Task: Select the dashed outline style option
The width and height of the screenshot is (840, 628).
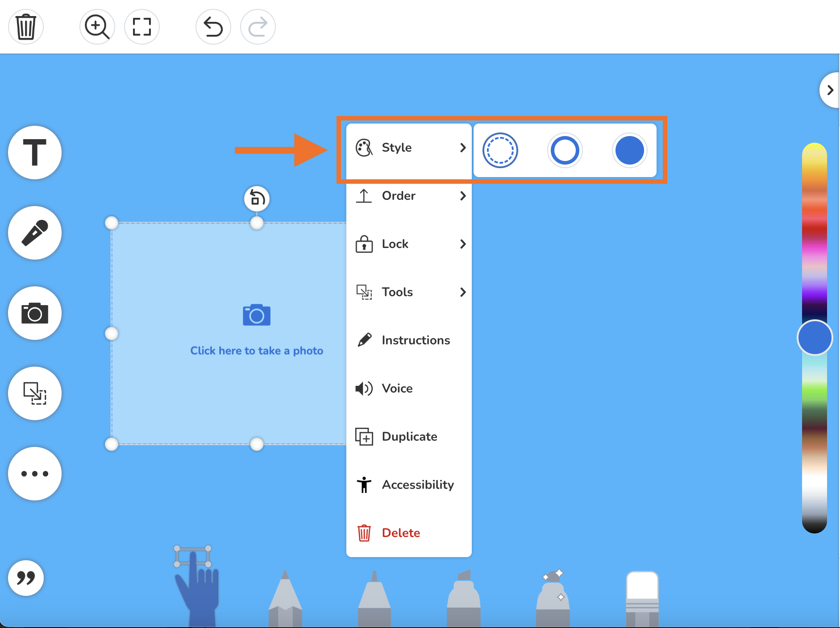Action: [x=500, y=150]
